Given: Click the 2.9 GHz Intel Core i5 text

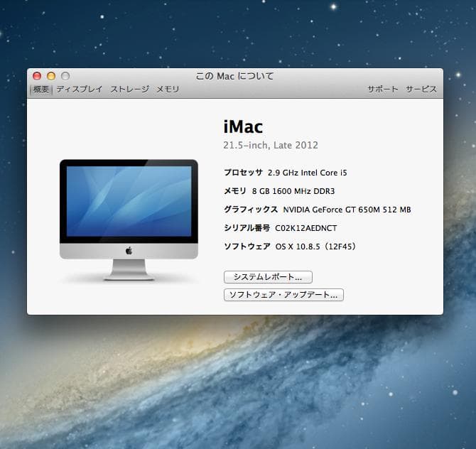Looking at the screenshot, I should 307,173.
